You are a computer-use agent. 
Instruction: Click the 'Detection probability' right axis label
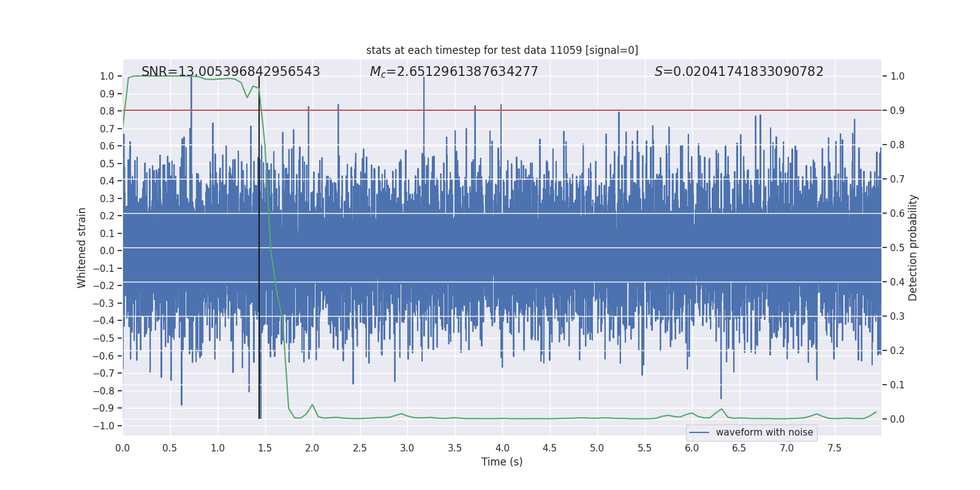[x=913, y=247]
